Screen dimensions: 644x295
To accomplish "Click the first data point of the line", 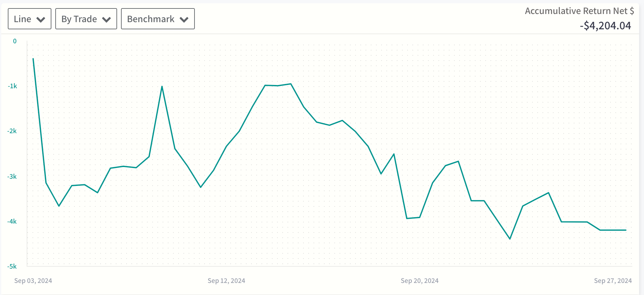I will click(33, 59).
